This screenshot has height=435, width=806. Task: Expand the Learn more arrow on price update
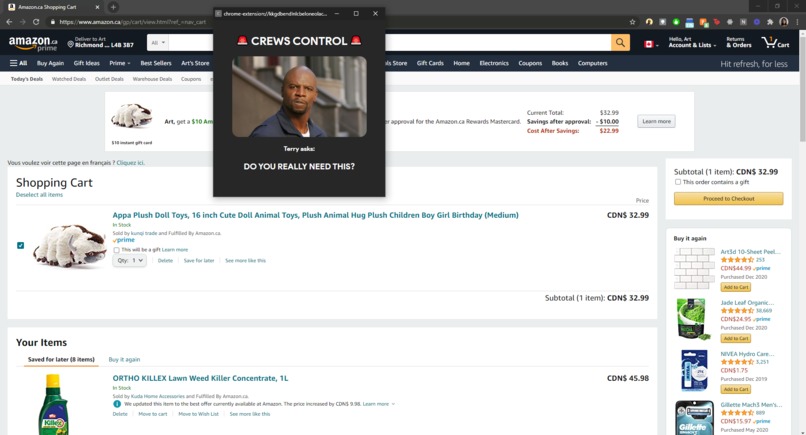[x=393, y=404]
